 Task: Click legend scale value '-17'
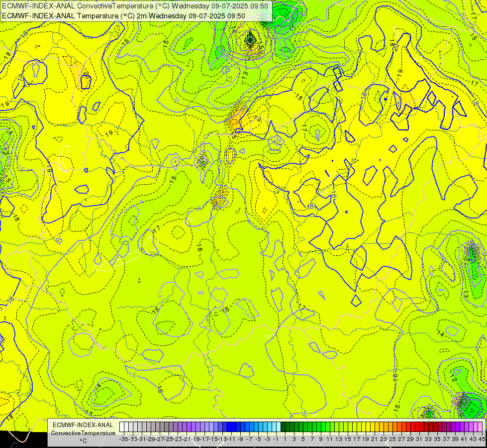[x=204, y=439]
